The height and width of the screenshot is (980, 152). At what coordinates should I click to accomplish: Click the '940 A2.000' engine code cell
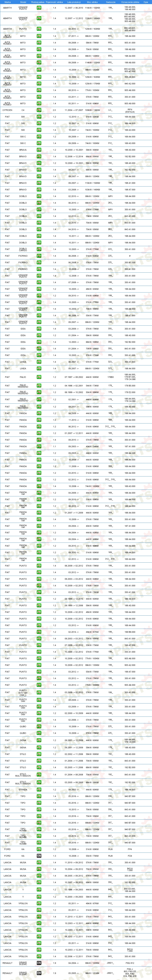pyautogui.click(x=130, y=84)
